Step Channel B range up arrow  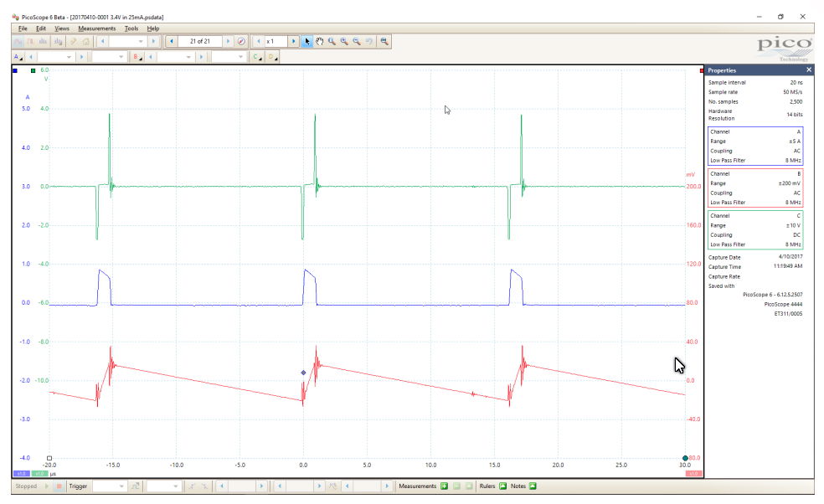(201, 57)
